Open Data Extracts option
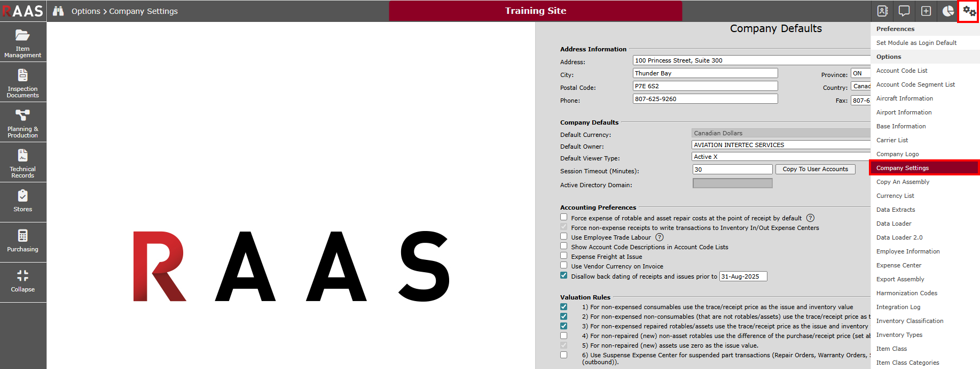 tap(925, 210)
